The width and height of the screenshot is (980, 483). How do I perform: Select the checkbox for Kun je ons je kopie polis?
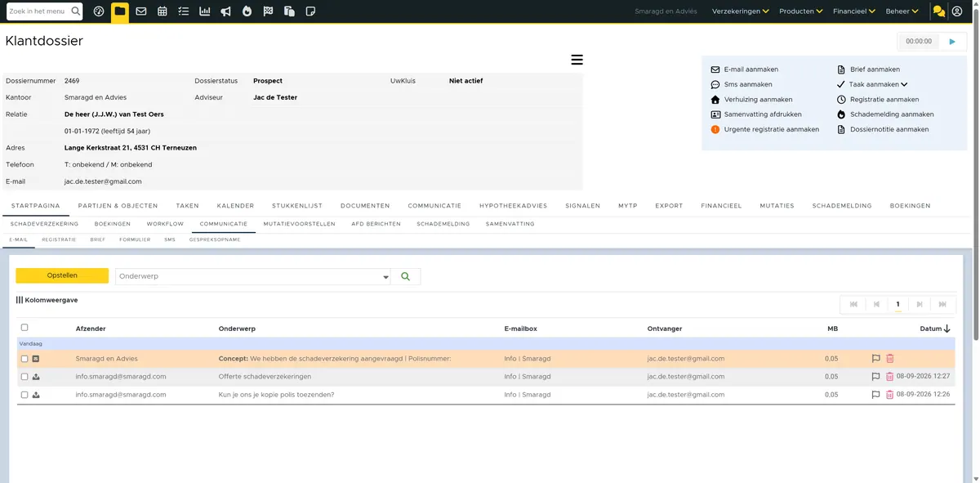24,395
